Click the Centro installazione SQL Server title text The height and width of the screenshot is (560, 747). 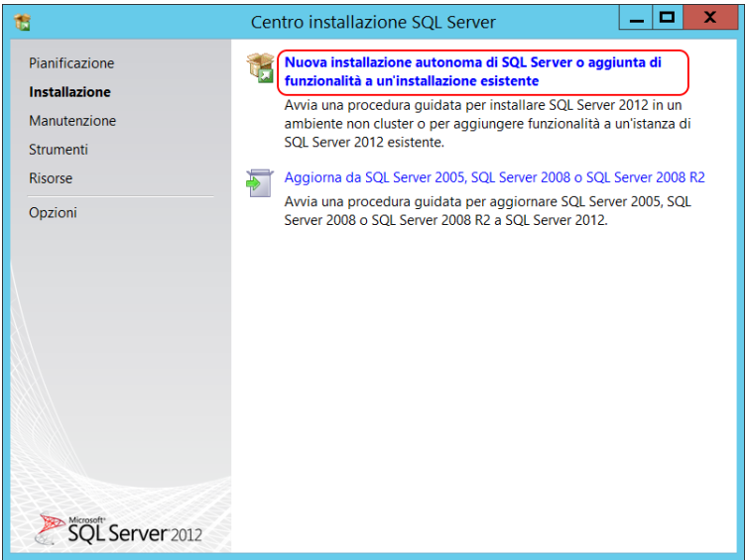[373, 23]
